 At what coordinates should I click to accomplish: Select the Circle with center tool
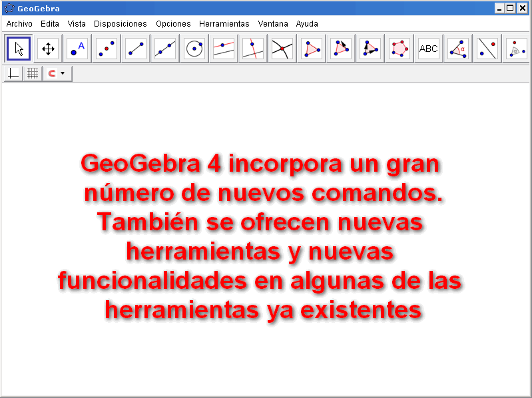(194, 49)
